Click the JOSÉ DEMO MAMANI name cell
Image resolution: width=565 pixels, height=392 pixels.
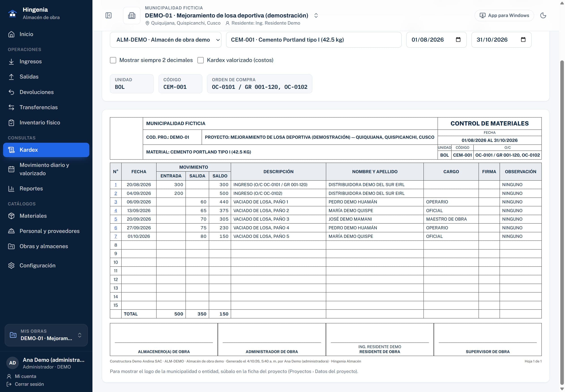[375, 219]
